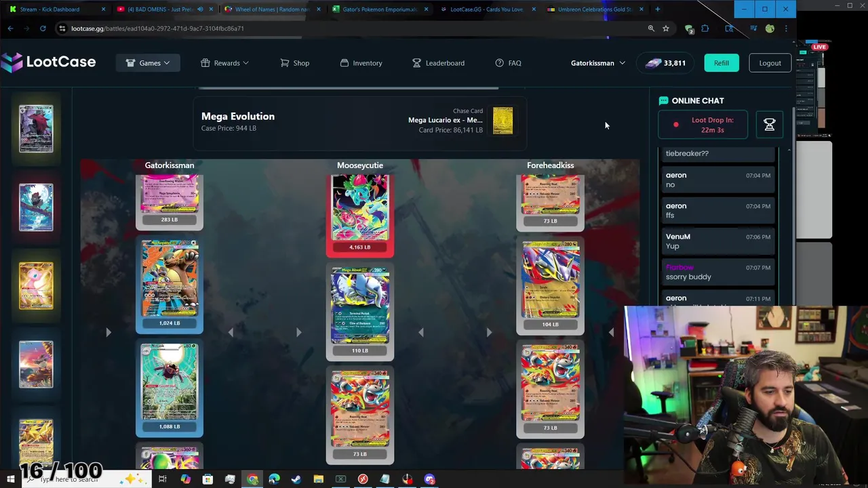Click the Gatorkissman player name

pos(170,165)
